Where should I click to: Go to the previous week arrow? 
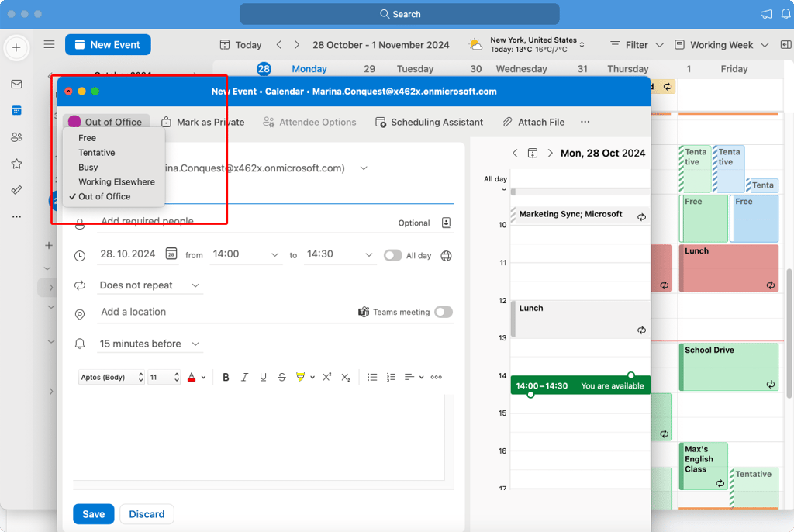[279, 44]
